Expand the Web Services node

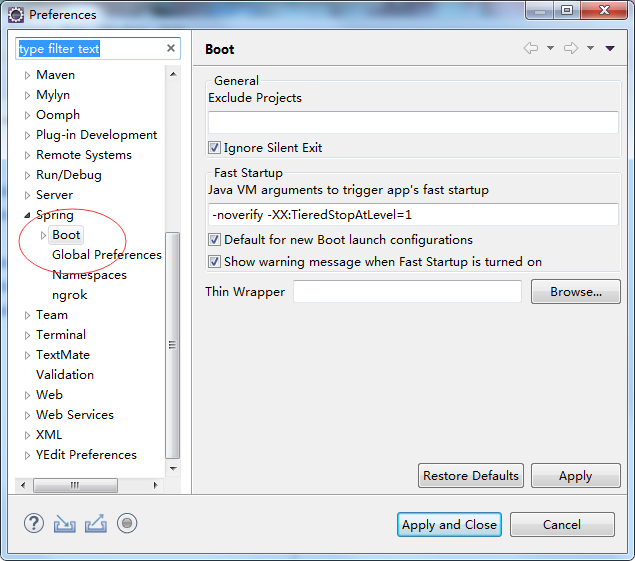pos(27,416)
